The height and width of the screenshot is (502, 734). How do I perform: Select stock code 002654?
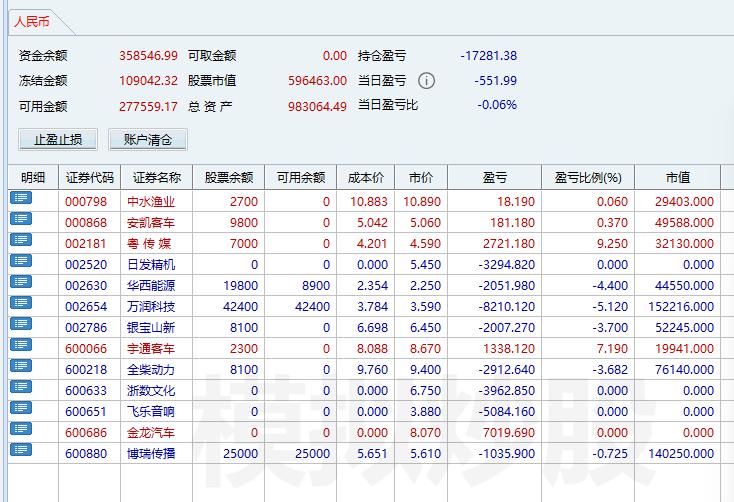[x=86, y=307]
